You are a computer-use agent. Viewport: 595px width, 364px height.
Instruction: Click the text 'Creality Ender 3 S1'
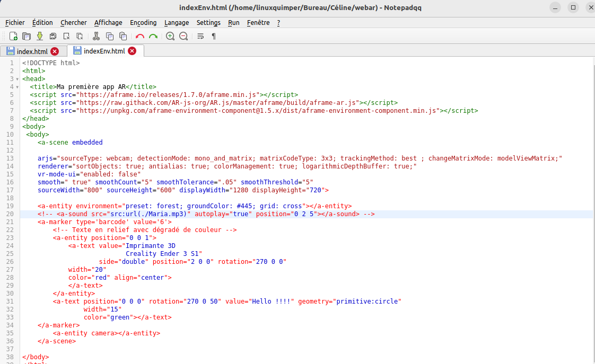(x=162, y=254)
